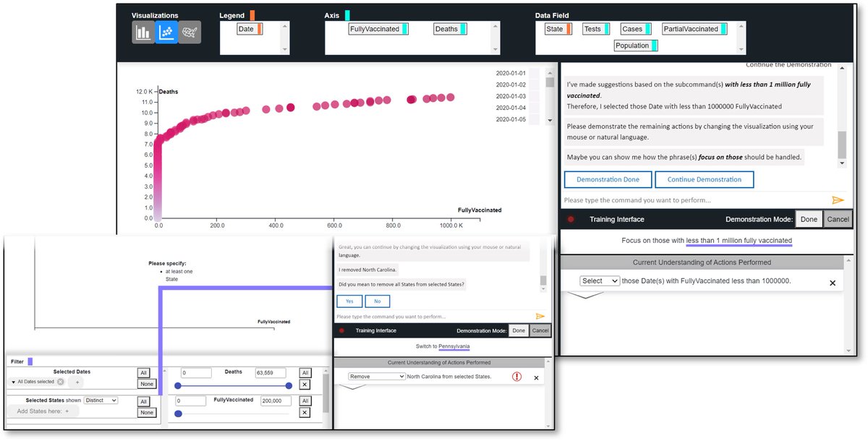Delete the 'Remove North Carolina' action with X
868x441 pixels.
click(x=536, y=377)
